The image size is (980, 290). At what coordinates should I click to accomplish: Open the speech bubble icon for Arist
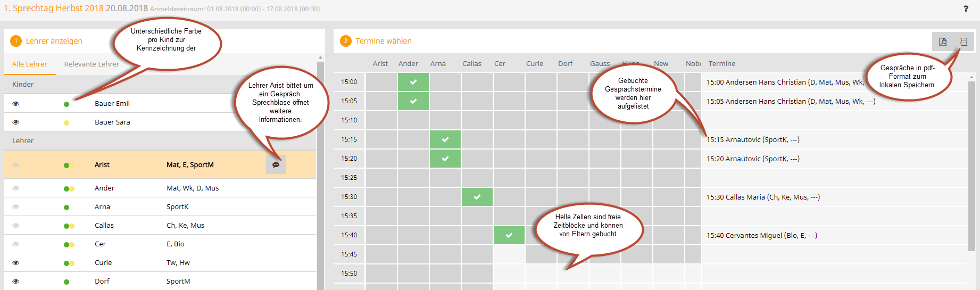276,165
